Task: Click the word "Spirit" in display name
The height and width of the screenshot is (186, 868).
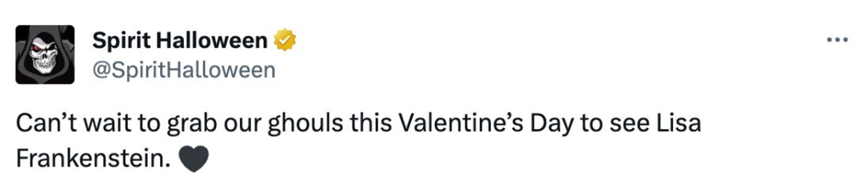Action: (121, 41)
